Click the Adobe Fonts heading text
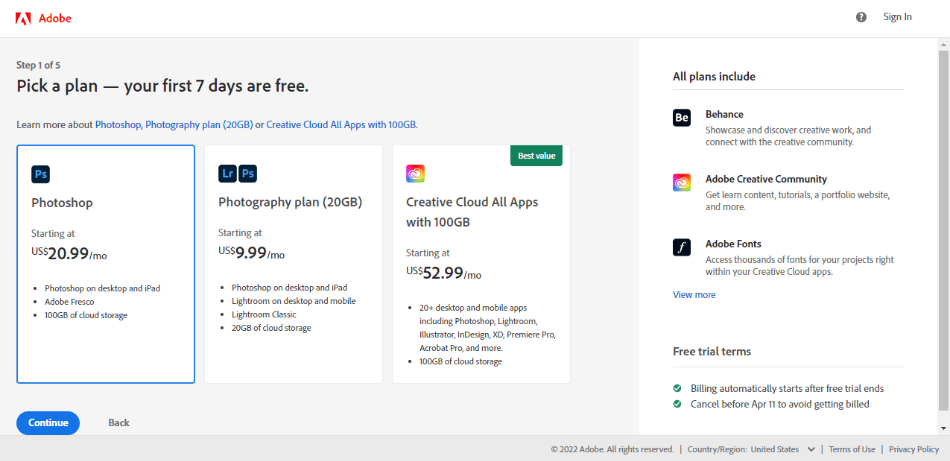This screenshot has width=950, height=461. pyautogui.click(x=733, y=244)
